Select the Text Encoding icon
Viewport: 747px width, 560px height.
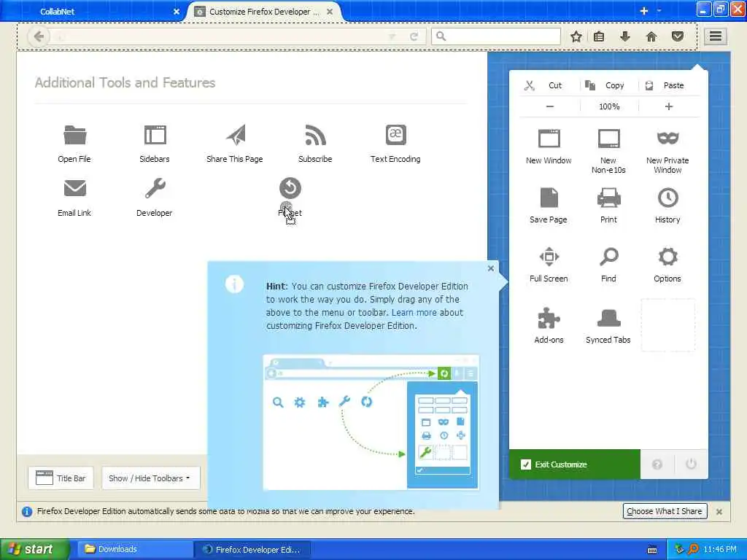pos(395,135)
